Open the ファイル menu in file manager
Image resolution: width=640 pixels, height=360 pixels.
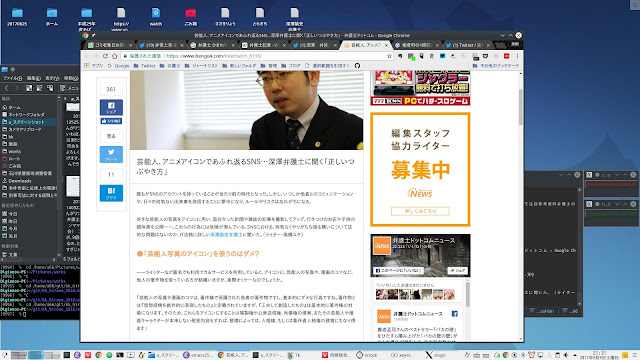coord(12,78)
